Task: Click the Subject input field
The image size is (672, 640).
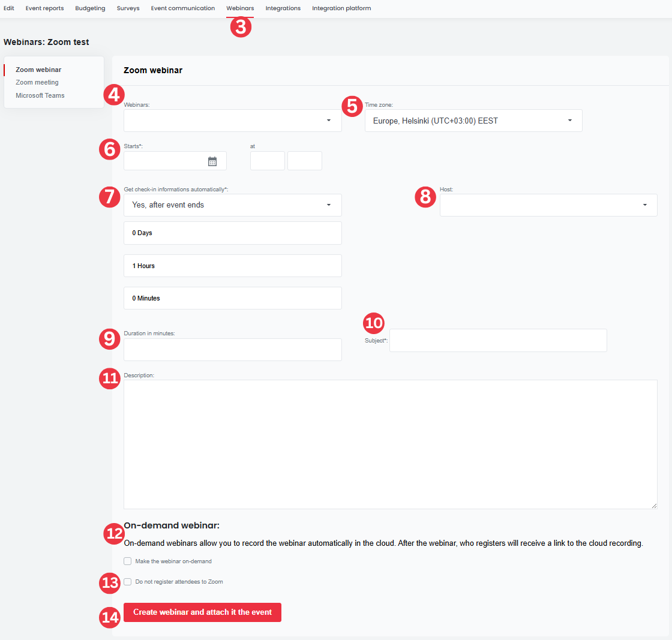Action: pos(498,340)
